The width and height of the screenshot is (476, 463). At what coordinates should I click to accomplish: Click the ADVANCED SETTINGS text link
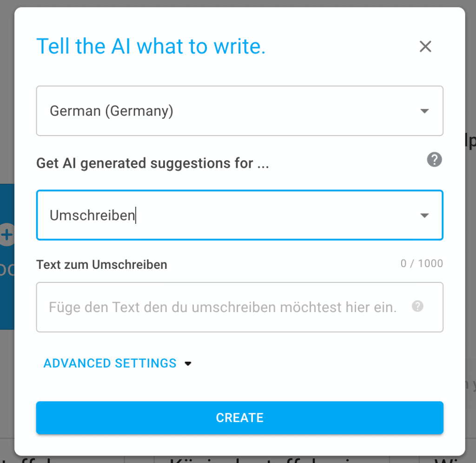point(110,364)
